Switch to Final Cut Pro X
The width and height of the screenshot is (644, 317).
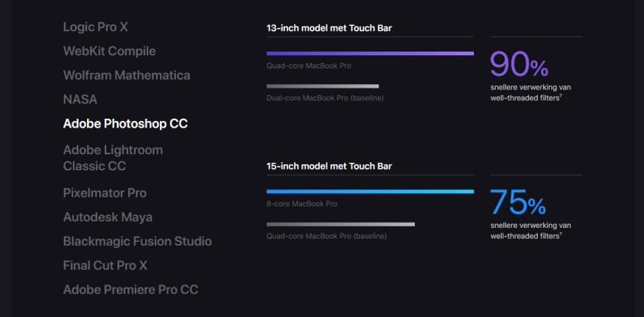coord(105,265)
